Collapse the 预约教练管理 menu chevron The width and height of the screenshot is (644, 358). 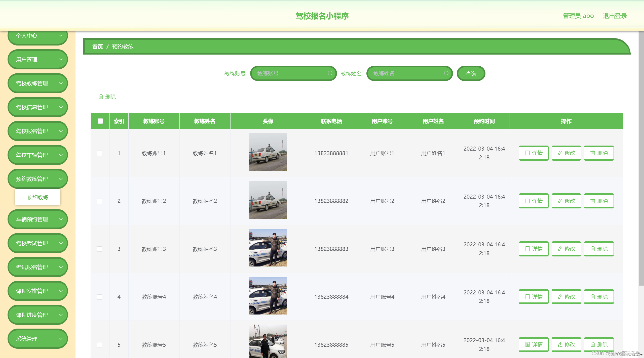coord(61,179)
